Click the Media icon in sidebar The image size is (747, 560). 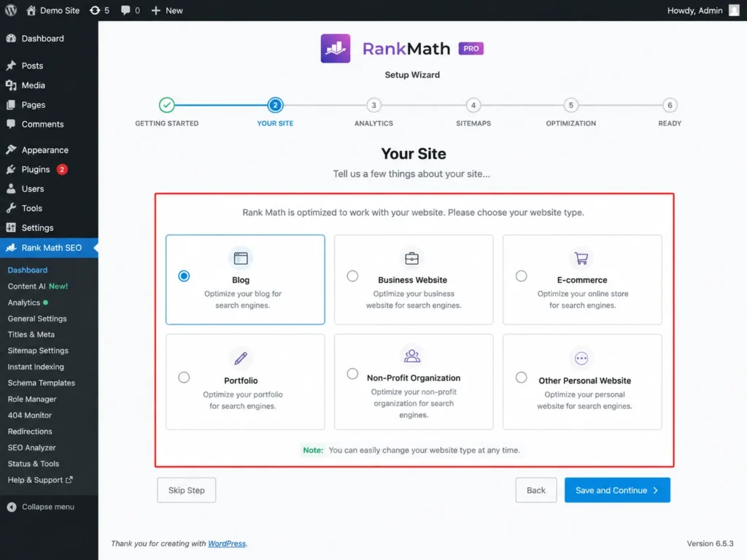point(11,85)
